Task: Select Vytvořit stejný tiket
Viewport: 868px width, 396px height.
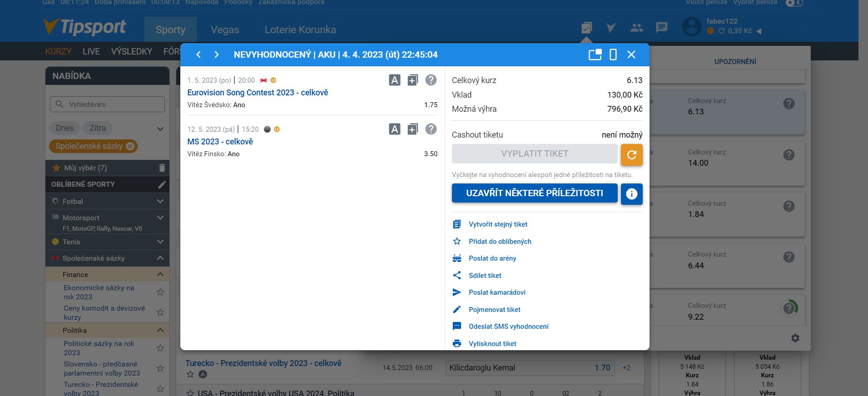Action: click(x=498, y=224)
